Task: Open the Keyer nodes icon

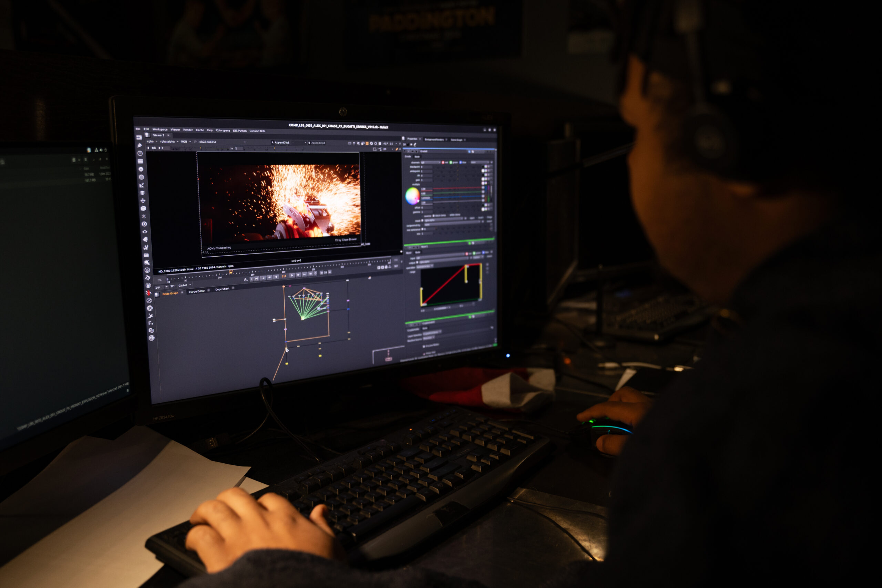Action: click(142, 185)
